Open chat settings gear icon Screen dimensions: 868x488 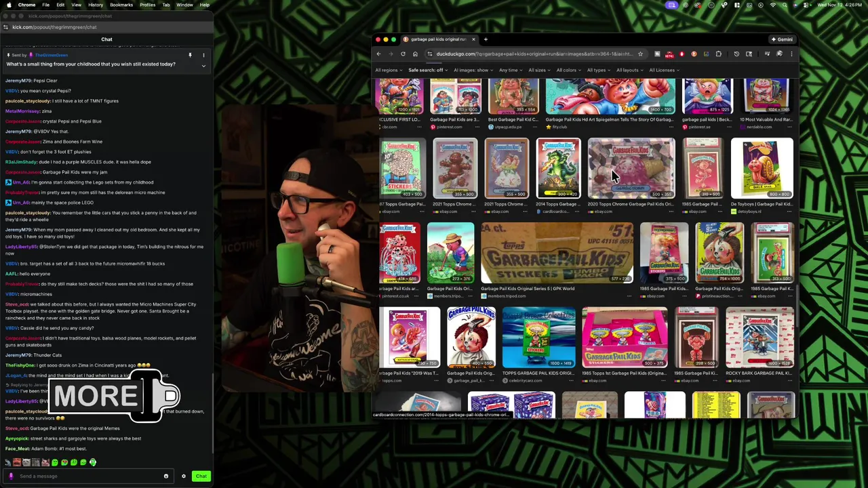[183, 476]
